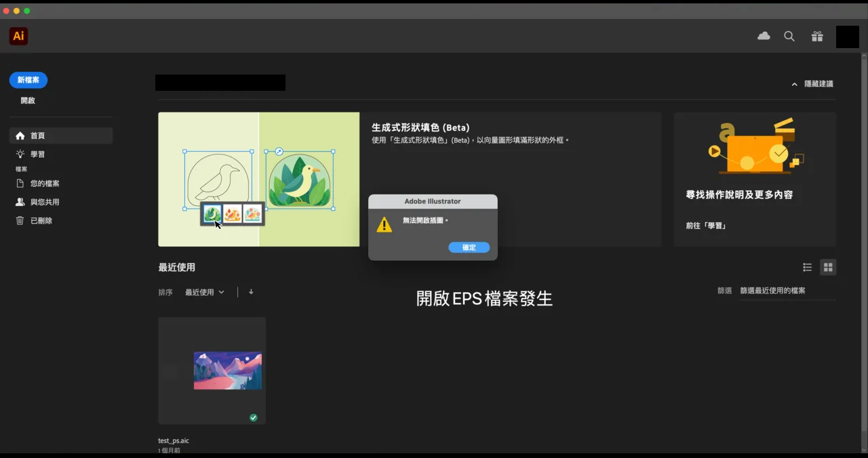Click the document icon beside 您的檔案
Image resolution: width=868 pixels, height=458 pixels.
tap(20, 184)
